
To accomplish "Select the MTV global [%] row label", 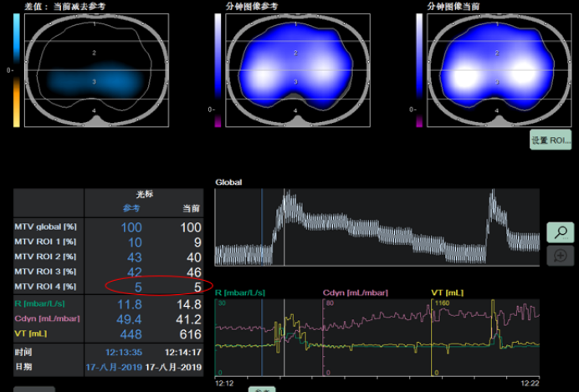I will (x=46, y=227).
